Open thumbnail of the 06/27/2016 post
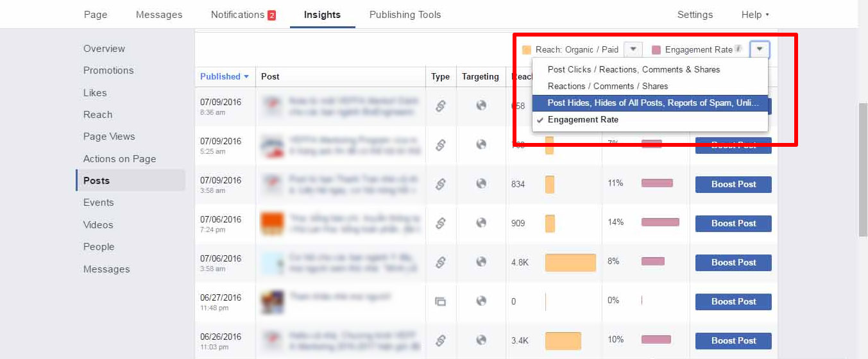Viewport: 868px width, 359px height. [272, 301]
